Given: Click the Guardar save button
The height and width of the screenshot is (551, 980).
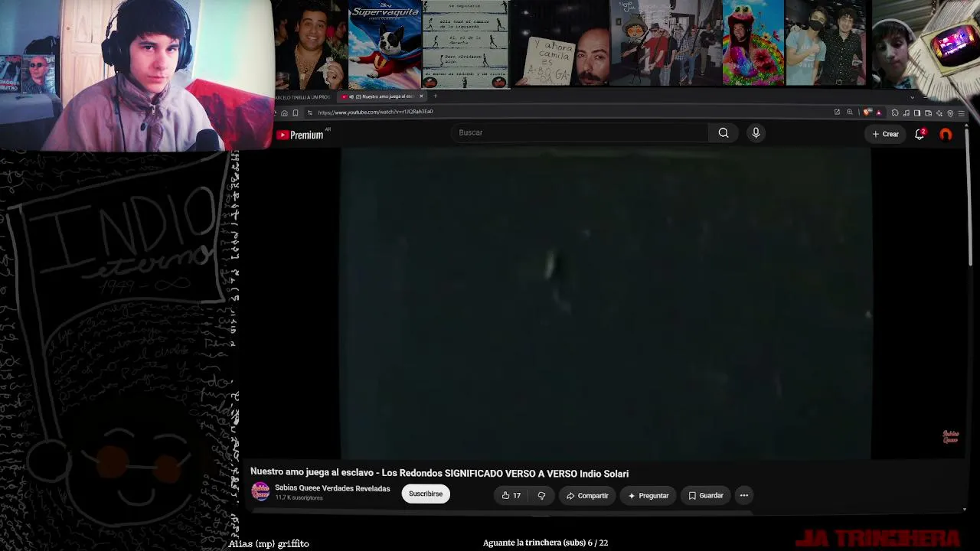Looking at the screenshot, I should click(x=705, y=496).
